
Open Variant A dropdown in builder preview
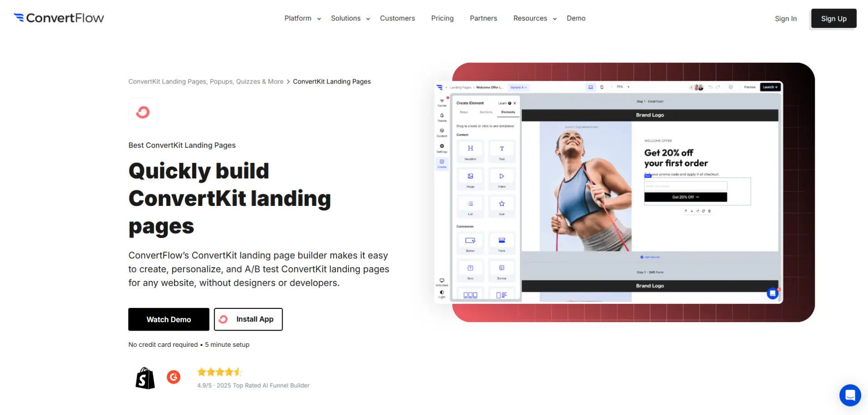tap(519, 87)
